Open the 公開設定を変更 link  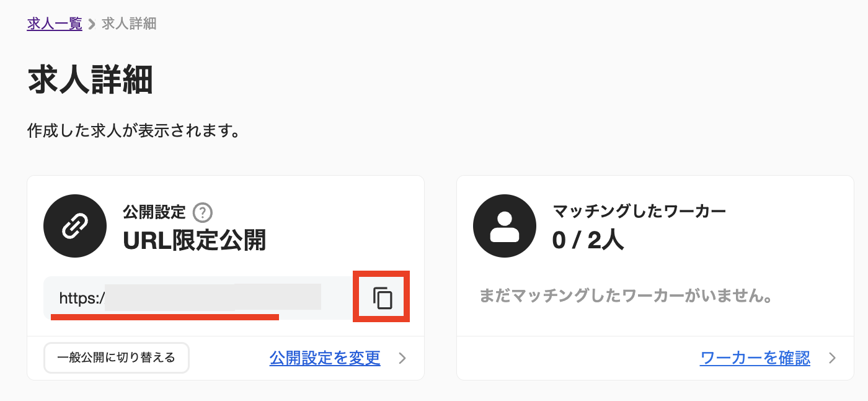[x=325, y=358]
